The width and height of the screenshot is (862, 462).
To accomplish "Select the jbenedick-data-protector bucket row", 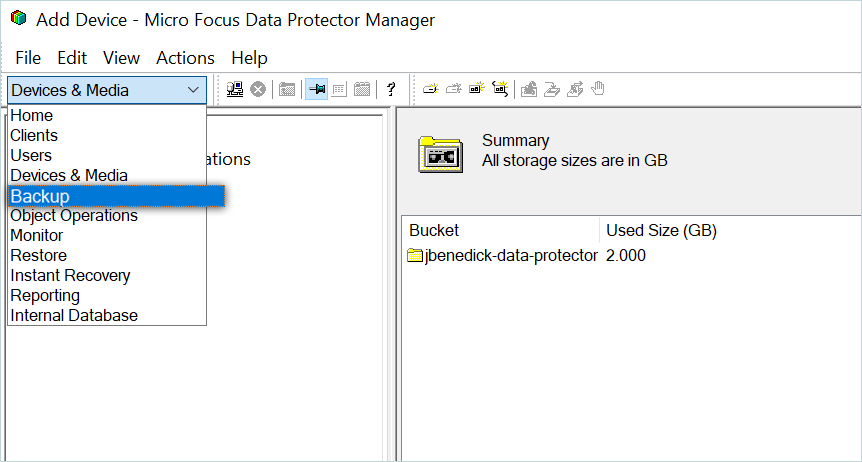I will coord(503,255).
